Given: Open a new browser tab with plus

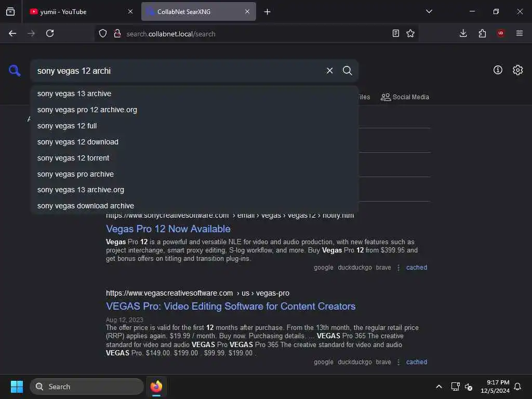Looking at the screenshot, I should pyautogui.click(x=268, y=12).
